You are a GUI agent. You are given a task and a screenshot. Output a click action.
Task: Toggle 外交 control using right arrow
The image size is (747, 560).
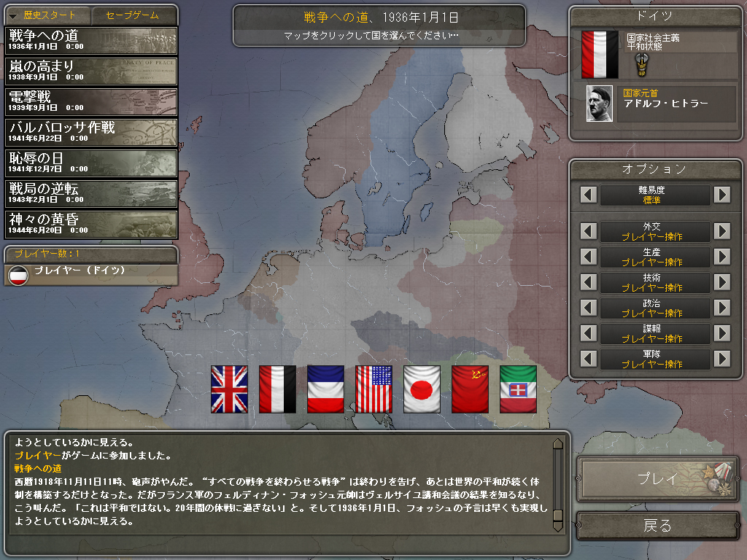click(x=722, y=231)
